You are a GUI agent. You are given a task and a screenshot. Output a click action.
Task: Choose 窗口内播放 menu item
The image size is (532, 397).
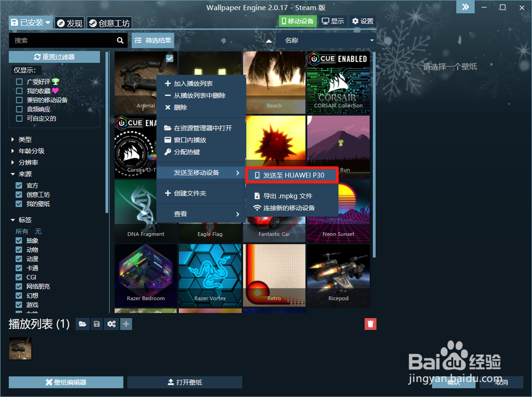[201, 140]
